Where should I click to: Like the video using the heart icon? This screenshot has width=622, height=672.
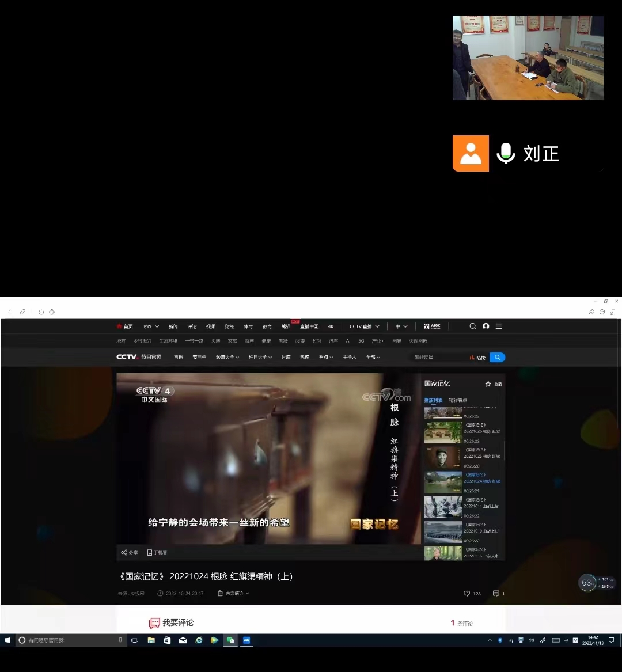[466, 593]
